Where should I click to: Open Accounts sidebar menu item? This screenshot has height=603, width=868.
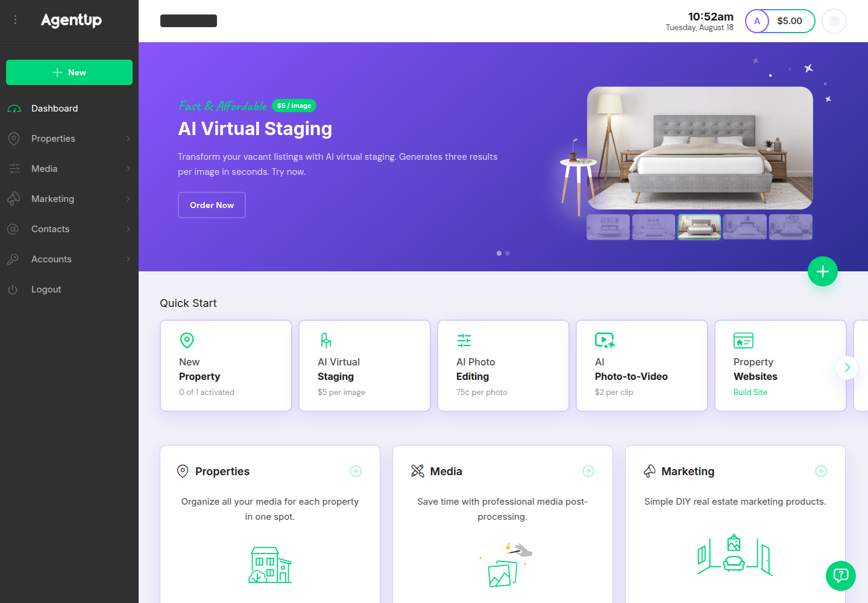tap(69, 259)
